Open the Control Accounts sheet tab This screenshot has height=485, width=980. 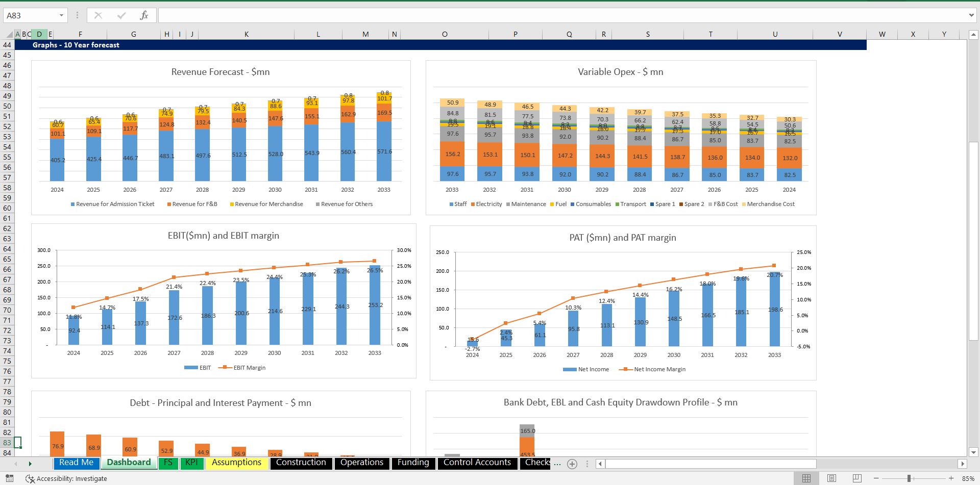coord(477,463)
